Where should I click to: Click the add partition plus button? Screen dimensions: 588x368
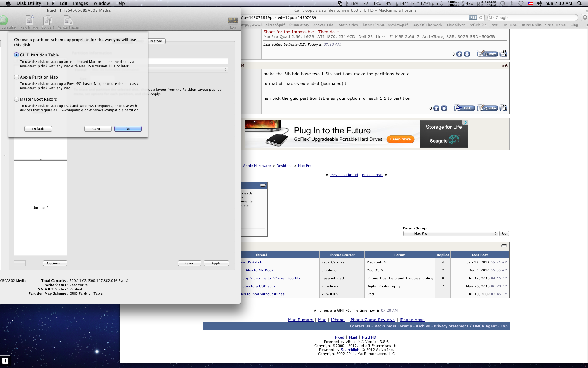pos(17,263)
